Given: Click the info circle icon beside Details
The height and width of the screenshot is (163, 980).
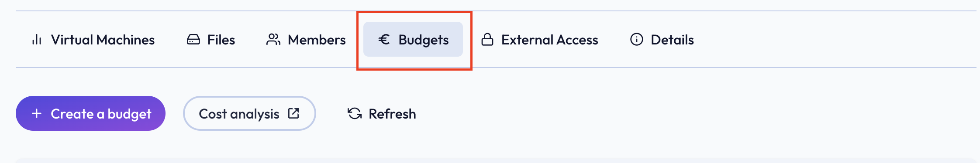Looking at the screenshot, I should pyautogui.click(x=637, y=40).
